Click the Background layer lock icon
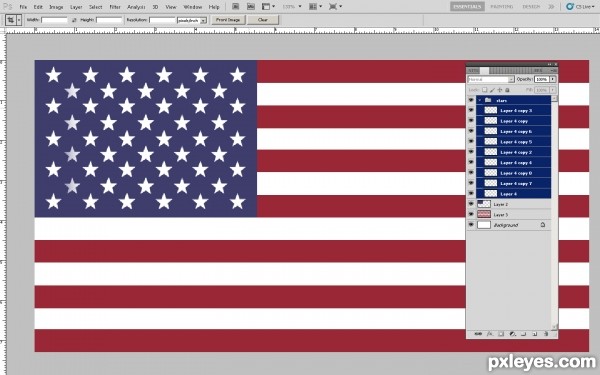Image resolution: width=600 pixels, height=375 pixels. click(543, 225)
